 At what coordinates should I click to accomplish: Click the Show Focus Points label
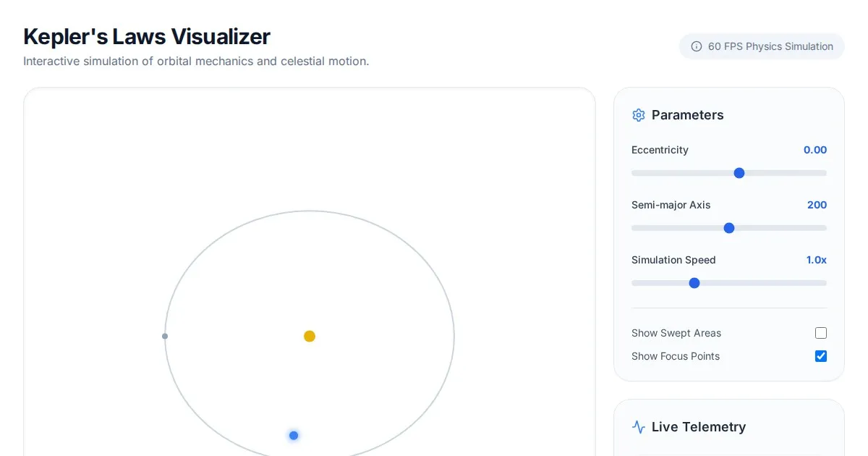tap(676, 356)
